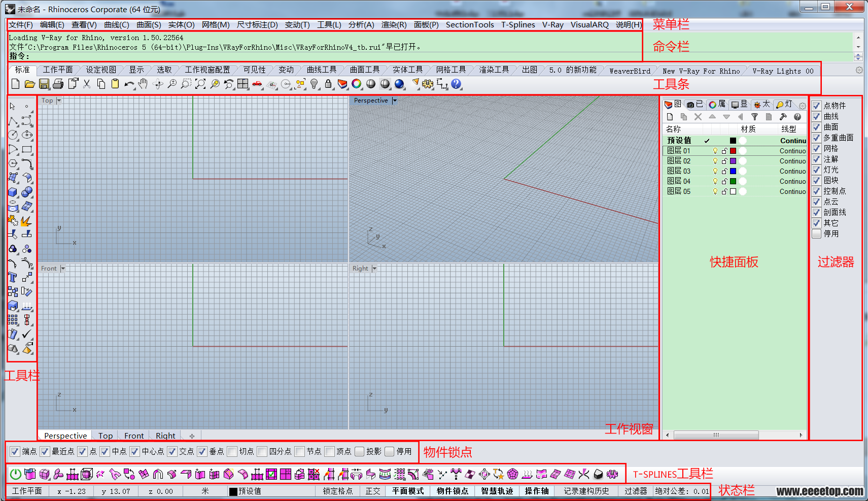
Task: Click the filter funnel icon in layer panel
Action: (x=754, y=117)
